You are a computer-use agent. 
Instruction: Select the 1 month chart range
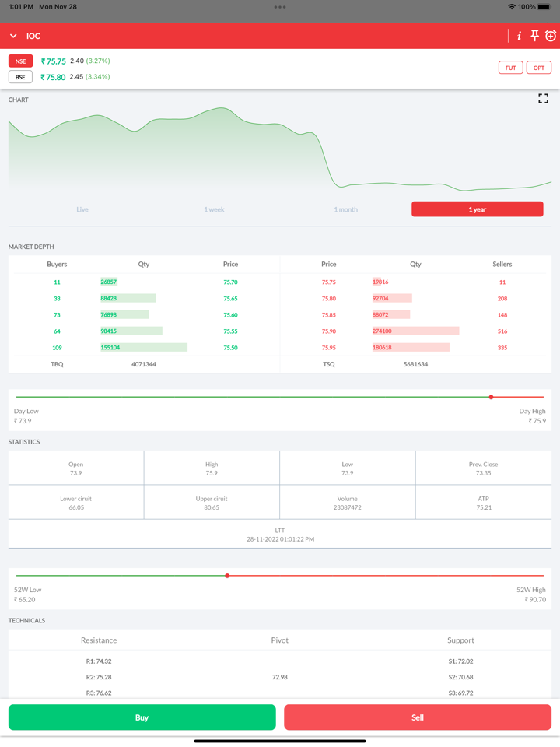pos(345,209)
